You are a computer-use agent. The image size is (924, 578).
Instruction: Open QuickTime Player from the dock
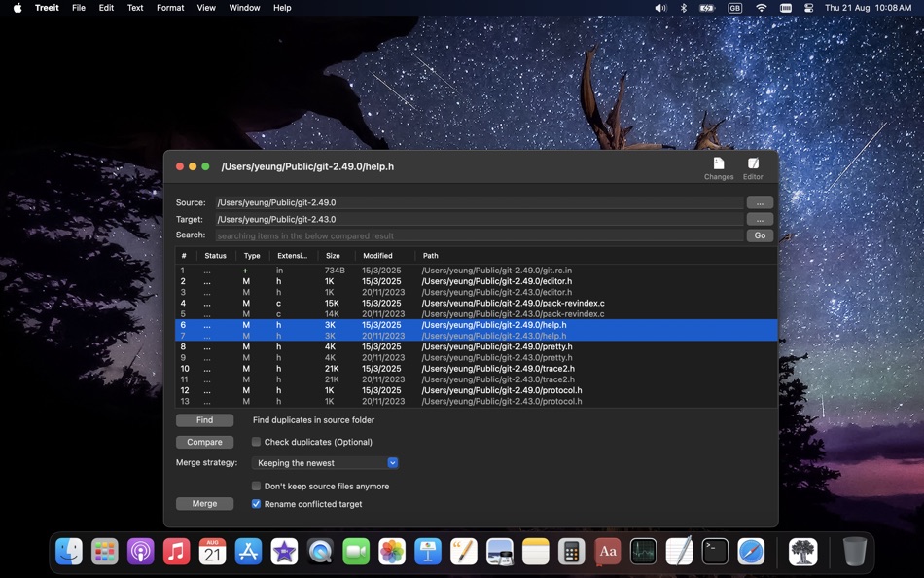(320, 552)
